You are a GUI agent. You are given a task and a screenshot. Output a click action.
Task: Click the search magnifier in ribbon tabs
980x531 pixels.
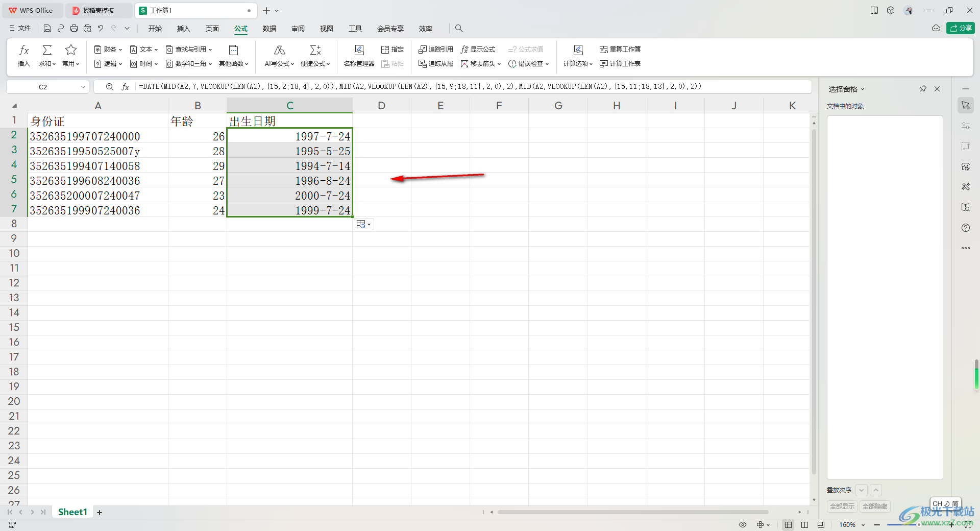click(x=459, y=29)
